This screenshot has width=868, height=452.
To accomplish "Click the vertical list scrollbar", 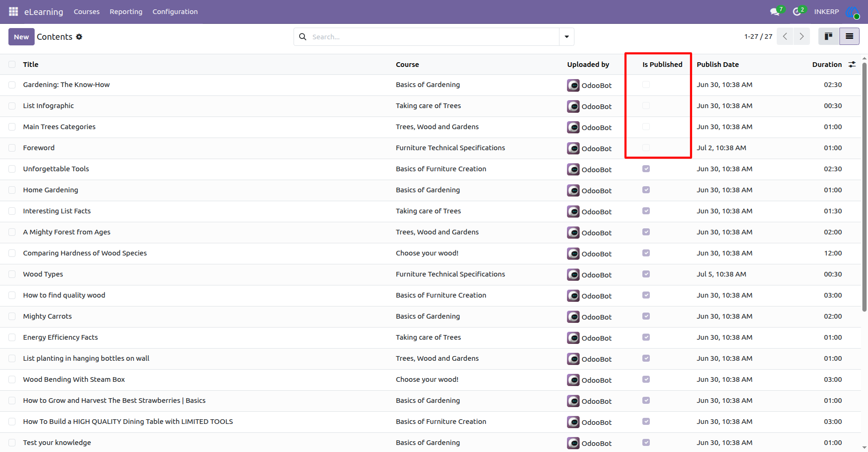I will (x=864, y=187).
